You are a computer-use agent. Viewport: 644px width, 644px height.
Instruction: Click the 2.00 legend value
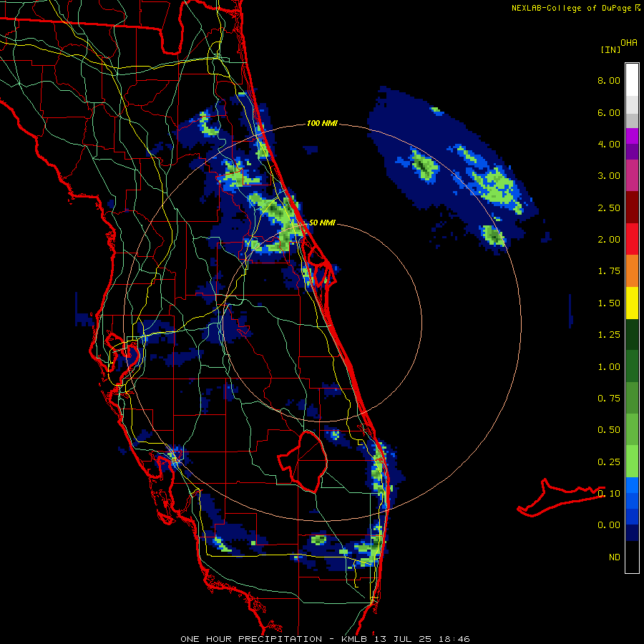609,240
